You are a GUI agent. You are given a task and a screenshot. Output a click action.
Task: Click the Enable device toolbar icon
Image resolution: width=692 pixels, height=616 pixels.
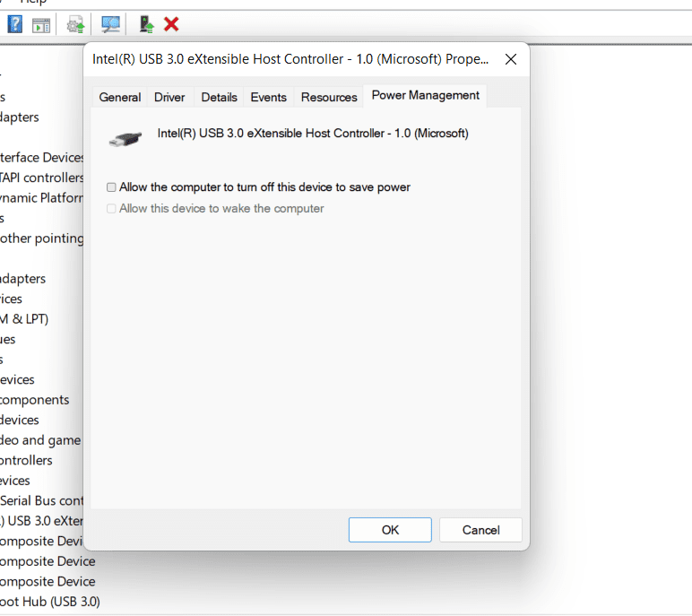click(x=146, y=24)
